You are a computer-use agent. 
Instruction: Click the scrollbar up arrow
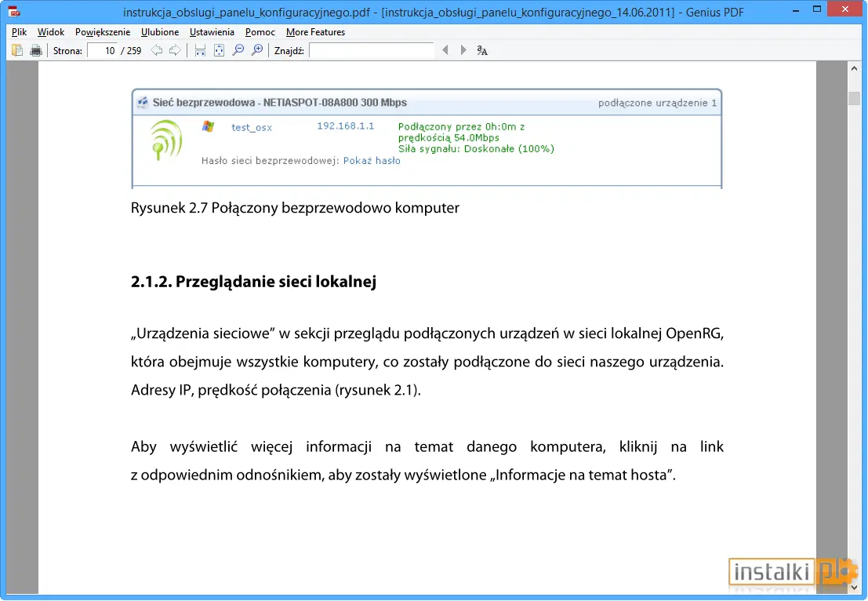coord(854,69)
